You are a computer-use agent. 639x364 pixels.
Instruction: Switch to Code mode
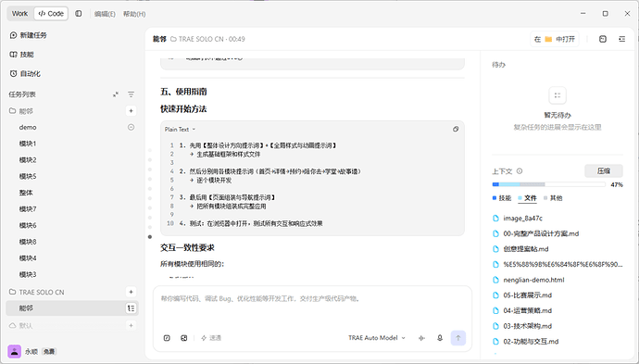[51, 14]
